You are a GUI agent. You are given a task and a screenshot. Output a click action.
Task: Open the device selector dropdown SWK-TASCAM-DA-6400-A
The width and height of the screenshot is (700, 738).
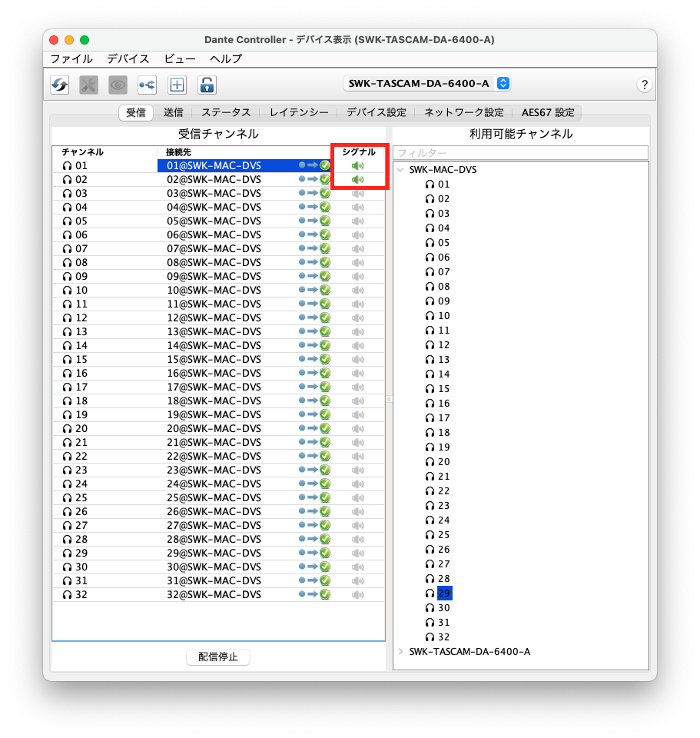(426, 83)
